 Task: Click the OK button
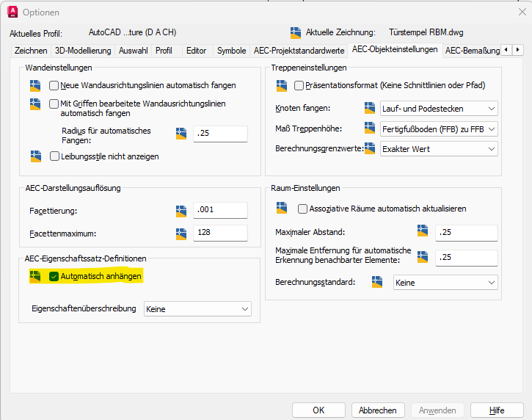pos(318,410)
